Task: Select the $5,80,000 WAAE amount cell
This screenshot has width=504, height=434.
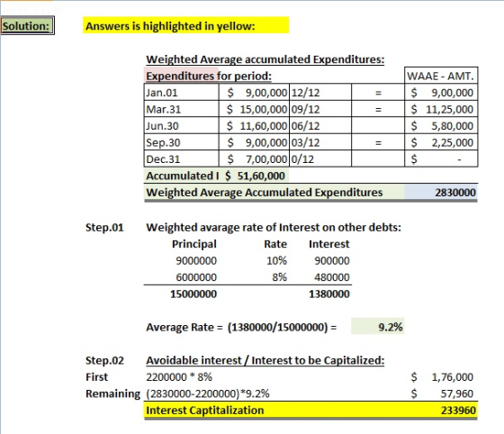Action: [x=441, y=126]
